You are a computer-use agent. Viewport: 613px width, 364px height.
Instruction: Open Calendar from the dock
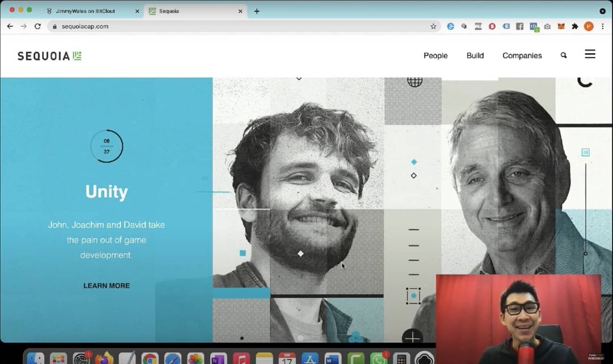click(x=287, y=359)
